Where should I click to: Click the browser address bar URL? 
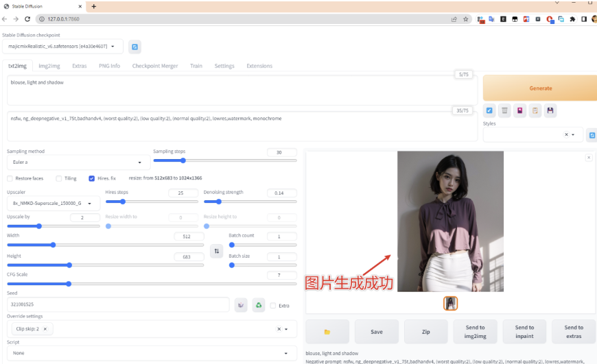(63, 19)
